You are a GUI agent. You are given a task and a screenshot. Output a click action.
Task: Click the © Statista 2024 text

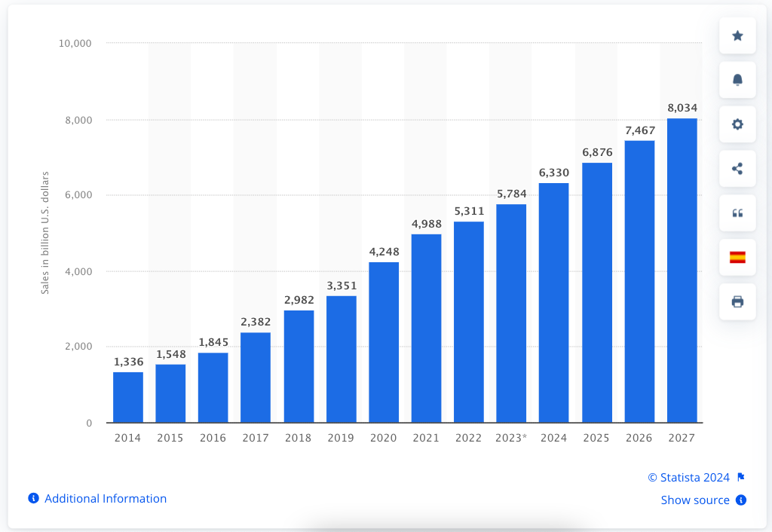(x=688, y=477)
